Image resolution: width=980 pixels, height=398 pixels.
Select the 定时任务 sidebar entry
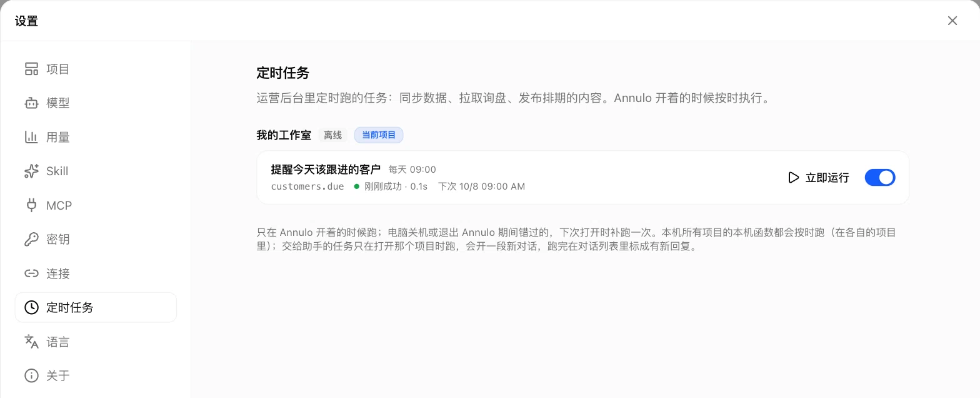tap(96, 307)
